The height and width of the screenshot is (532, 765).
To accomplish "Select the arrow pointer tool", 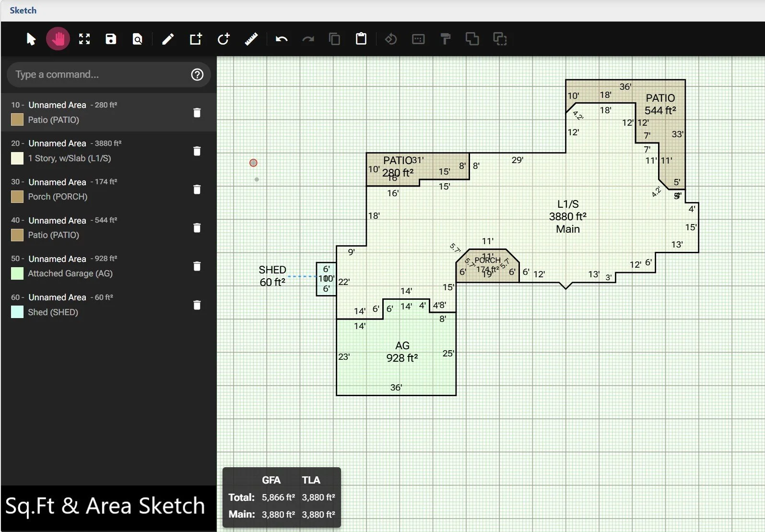I will (x=31, y=39).
